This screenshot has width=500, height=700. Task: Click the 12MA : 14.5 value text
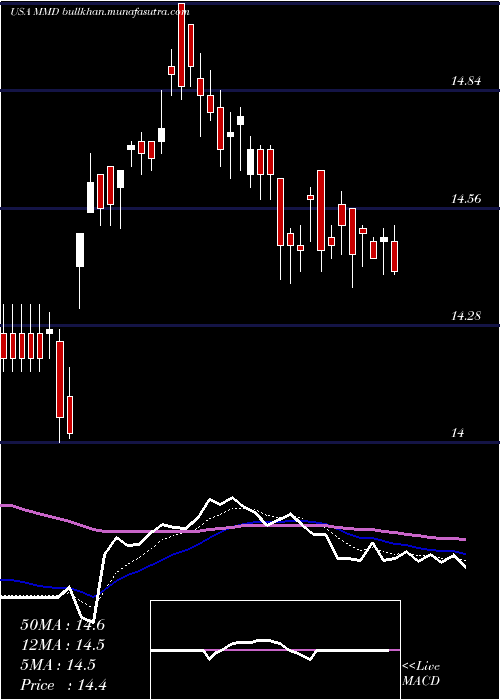pos(62,645)
